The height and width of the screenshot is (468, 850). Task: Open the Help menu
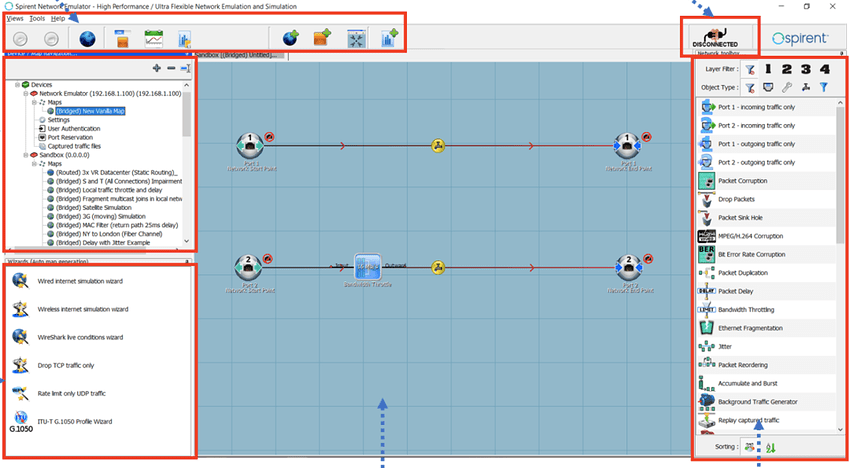click(58, 18)
